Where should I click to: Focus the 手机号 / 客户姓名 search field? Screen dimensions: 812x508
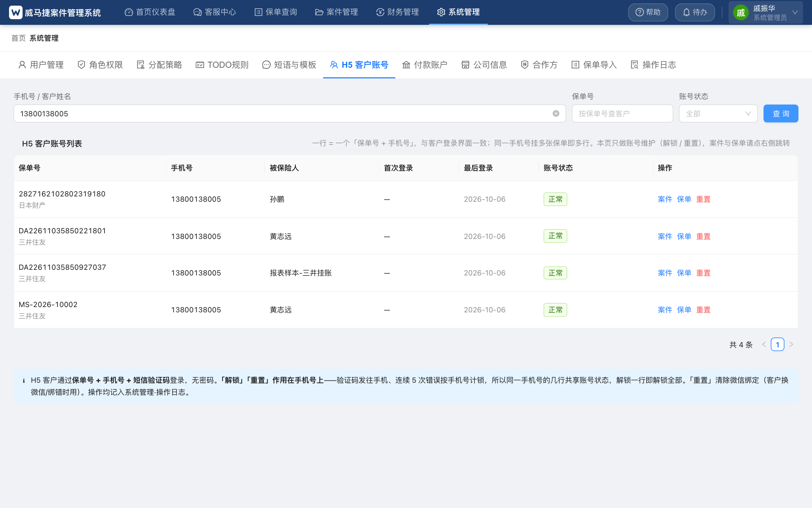coord(289,114)
